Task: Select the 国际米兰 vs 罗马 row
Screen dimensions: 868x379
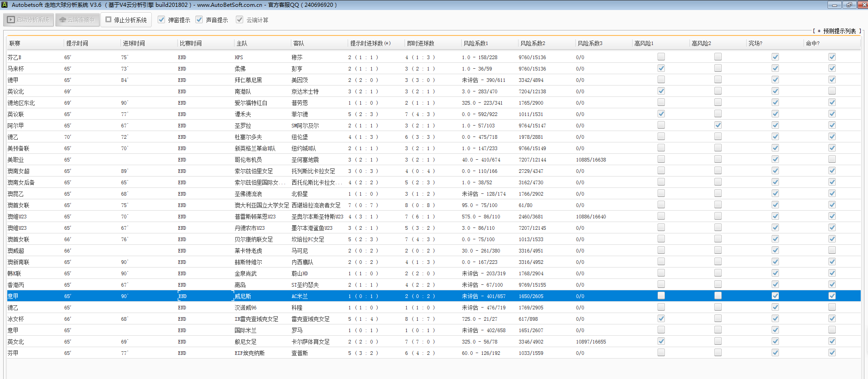Action: [245, 330]
